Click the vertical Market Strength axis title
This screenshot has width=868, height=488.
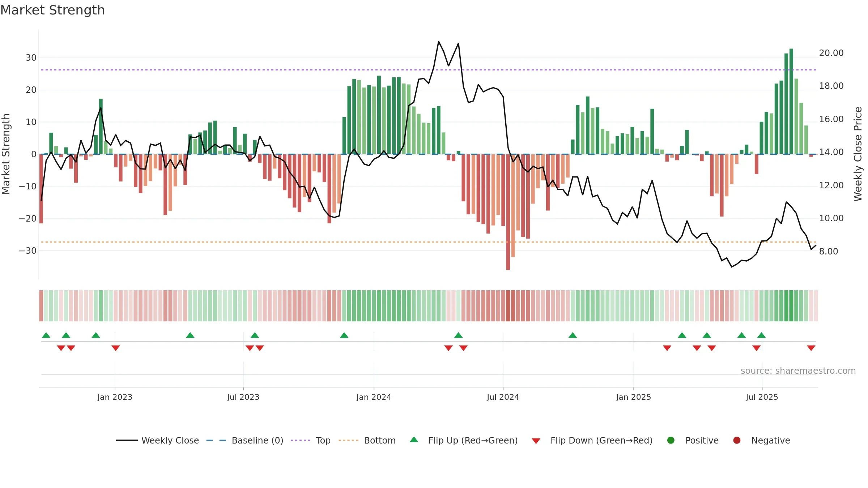[6, 154]
